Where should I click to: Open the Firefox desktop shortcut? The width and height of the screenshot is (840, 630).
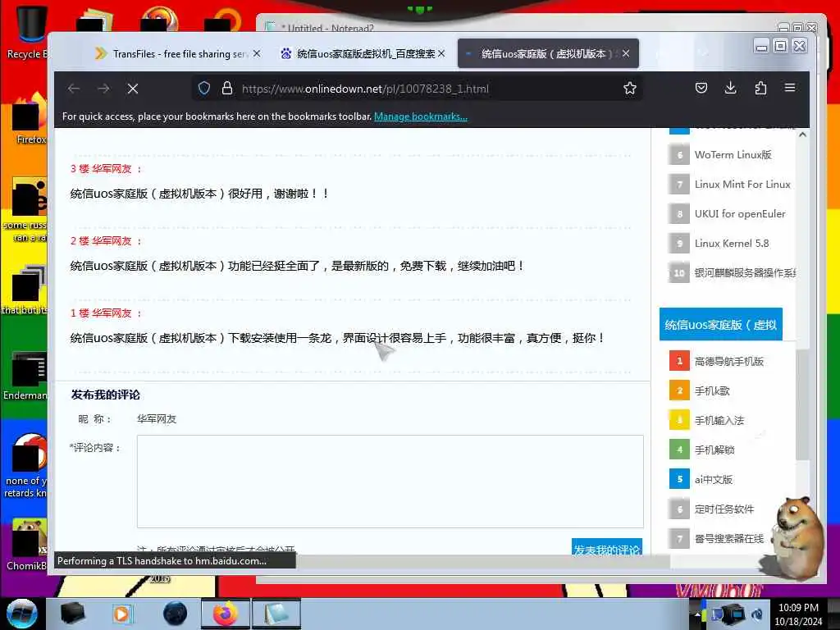[30, 119]
